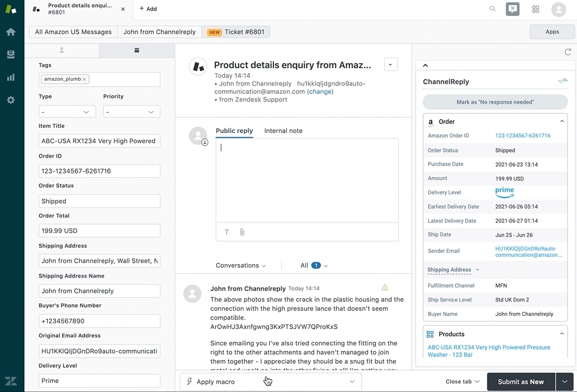Open the Apply macro dropdown
This screenshot has width=577, height=392.
(270, 382)
